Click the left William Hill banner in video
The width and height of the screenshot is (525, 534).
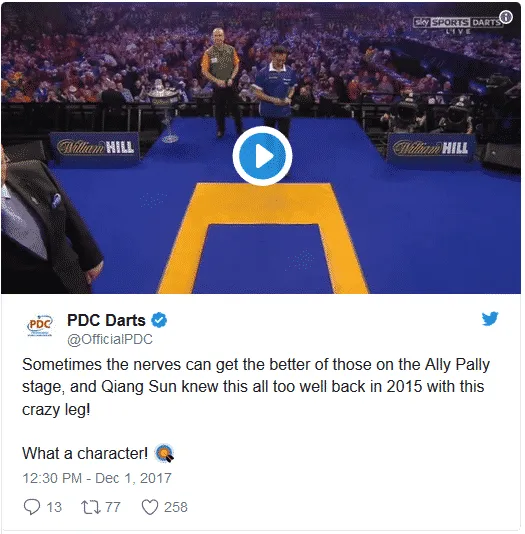click(x=95, y=148)
